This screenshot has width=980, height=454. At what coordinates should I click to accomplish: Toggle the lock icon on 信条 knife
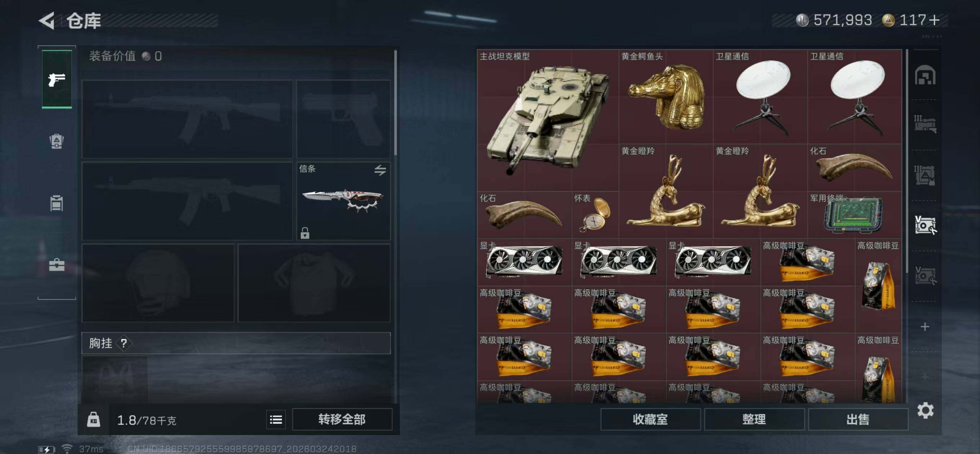tap(305, 233)
